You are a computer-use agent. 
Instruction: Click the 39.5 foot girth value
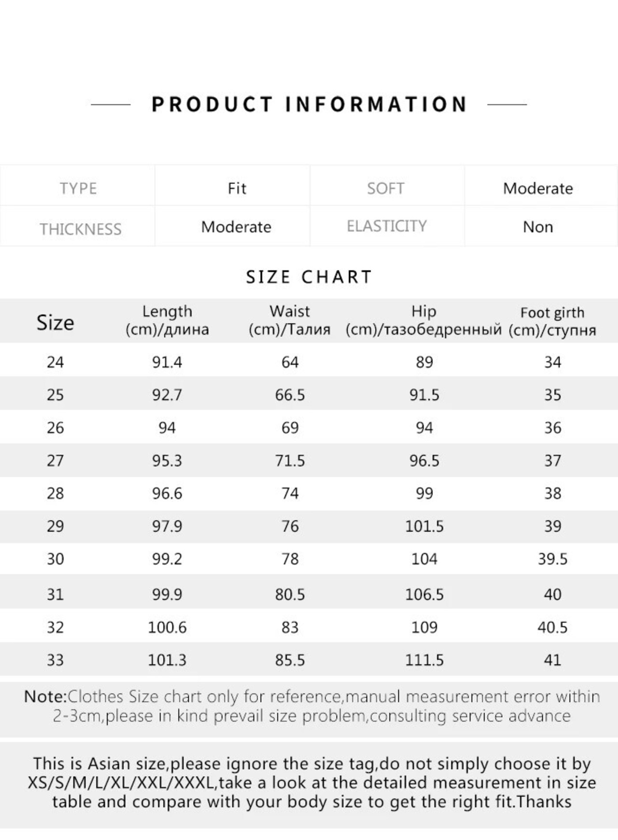(553, 559)
